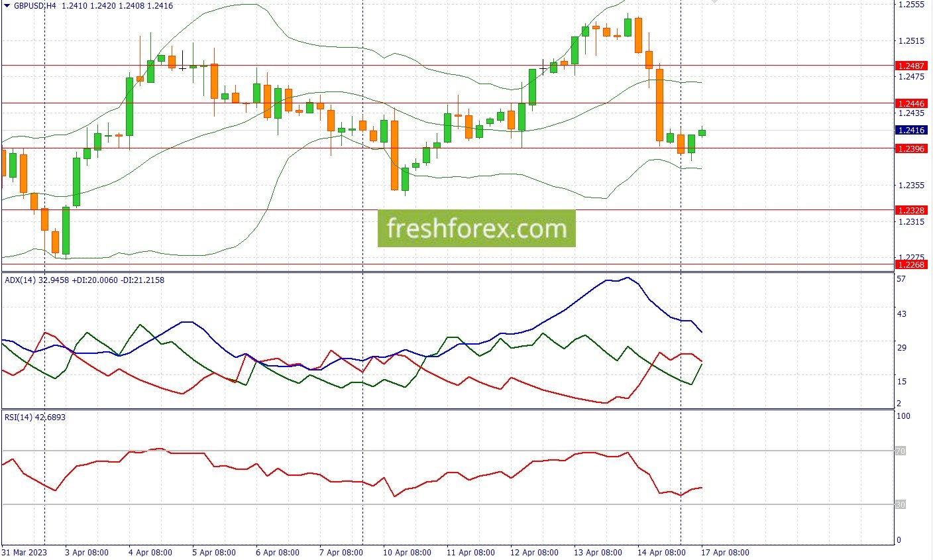
Task: Click the 4 Apr 08:00 time label
Action: 150,553
